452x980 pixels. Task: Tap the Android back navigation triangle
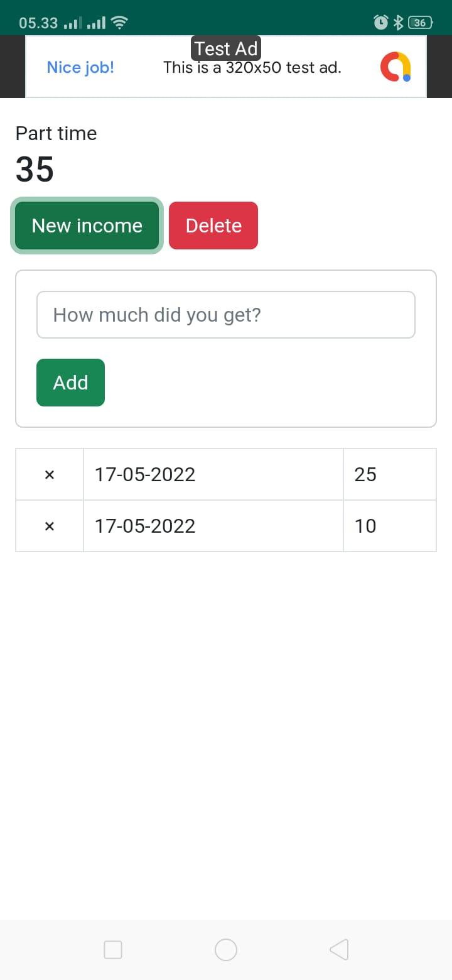(339, 949)
